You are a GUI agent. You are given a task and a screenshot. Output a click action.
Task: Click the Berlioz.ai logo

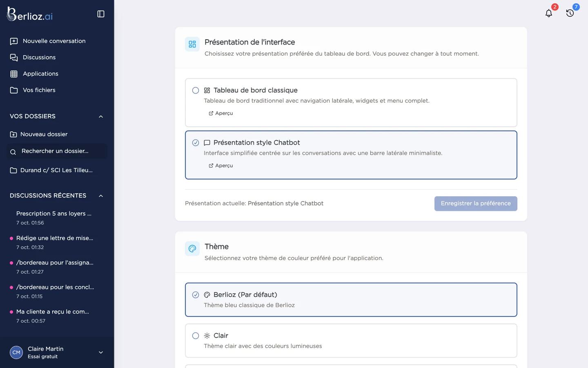[x=30, y=14]
